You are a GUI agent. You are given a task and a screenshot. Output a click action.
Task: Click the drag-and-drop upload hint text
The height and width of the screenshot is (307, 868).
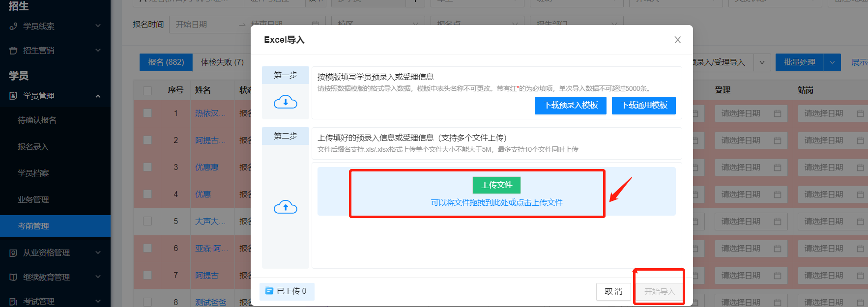(x=496, y=202)
